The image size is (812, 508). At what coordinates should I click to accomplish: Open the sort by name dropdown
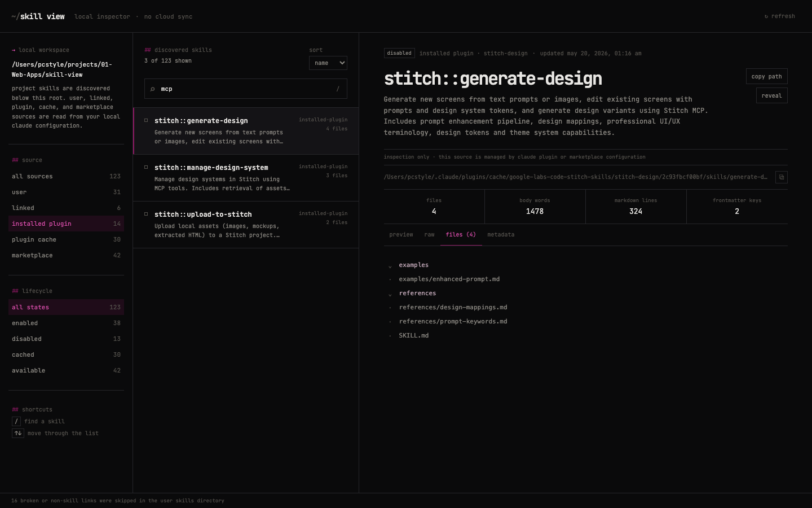328,63
